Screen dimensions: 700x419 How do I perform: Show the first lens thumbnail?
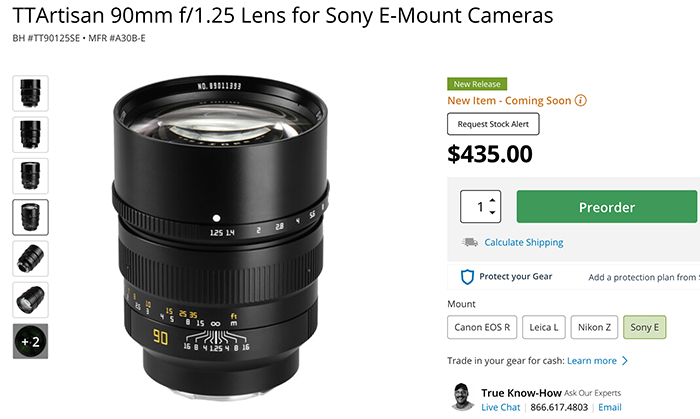point(30,93)
